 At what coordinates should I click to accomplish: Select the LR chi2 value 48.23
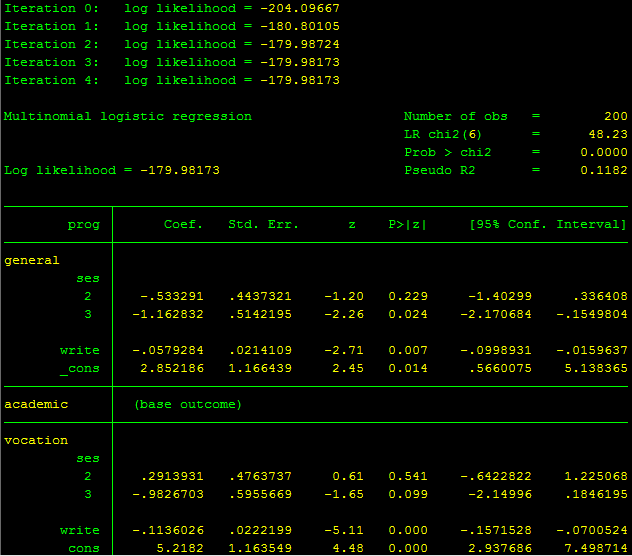(x=608, y=134)
